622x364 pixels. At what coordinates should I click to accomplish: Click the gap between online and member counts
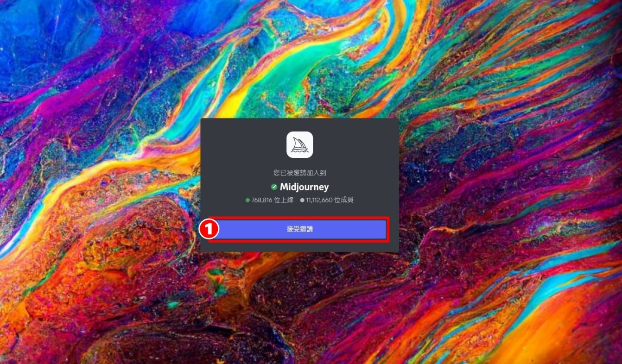pyautogui.click(x=297, y=201)
